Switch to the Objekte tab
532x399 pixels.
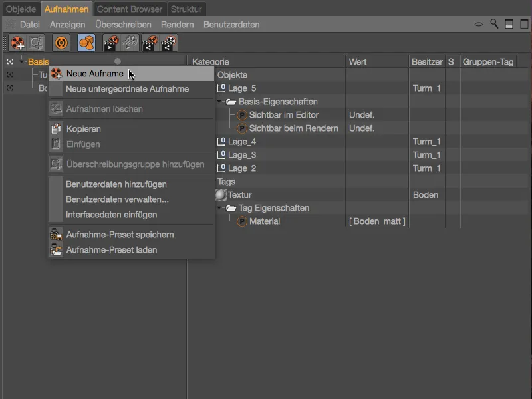point(21,9)
